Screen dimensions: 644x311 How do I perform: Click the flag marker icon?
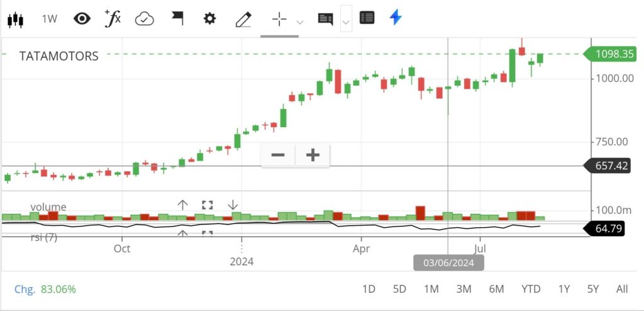click(x=177, y=18)
